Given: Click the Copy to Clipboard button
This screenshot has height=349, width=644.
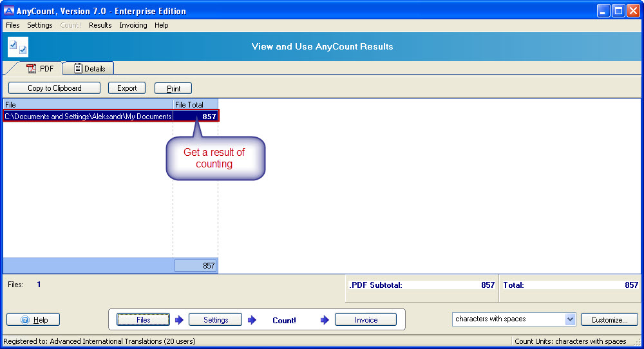Looking at the screenshot, I should [x=55, y=88].
